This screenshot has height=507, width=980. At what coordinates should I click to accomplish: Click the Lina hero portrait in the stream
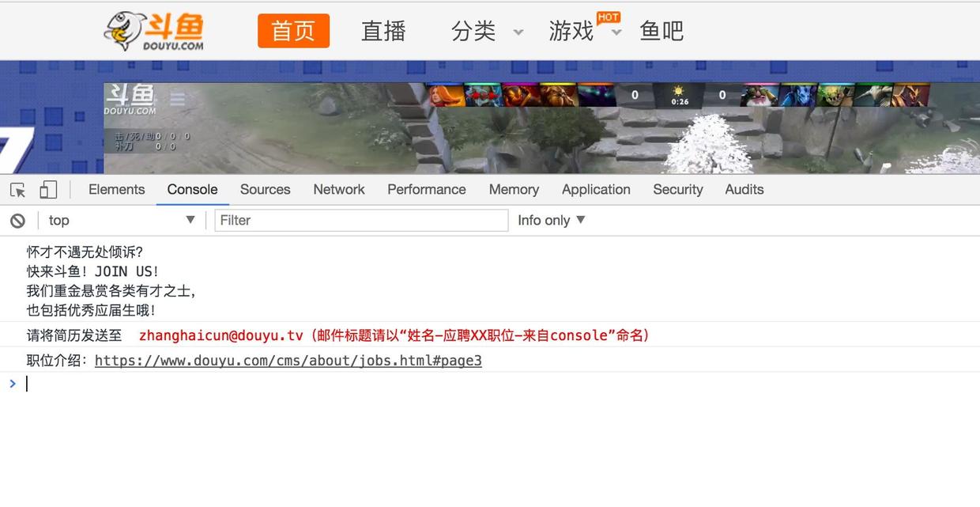tap(446, 96)
